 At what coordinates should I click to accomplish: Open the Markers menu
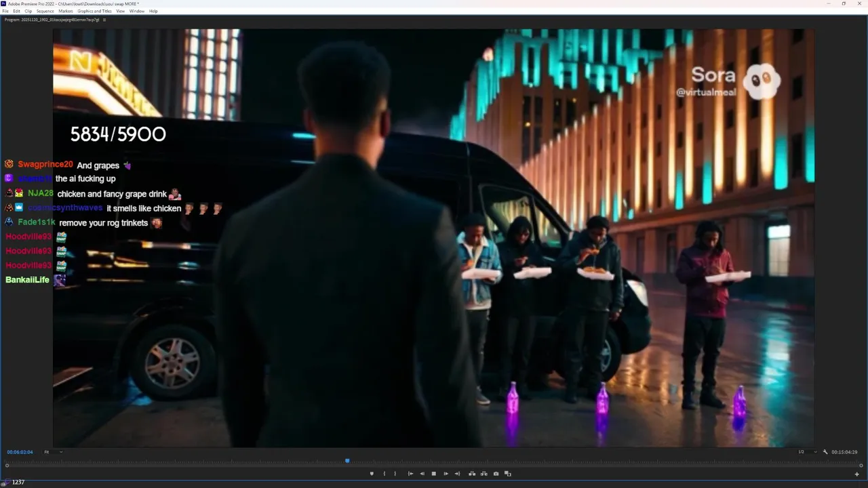coord(66,11)
